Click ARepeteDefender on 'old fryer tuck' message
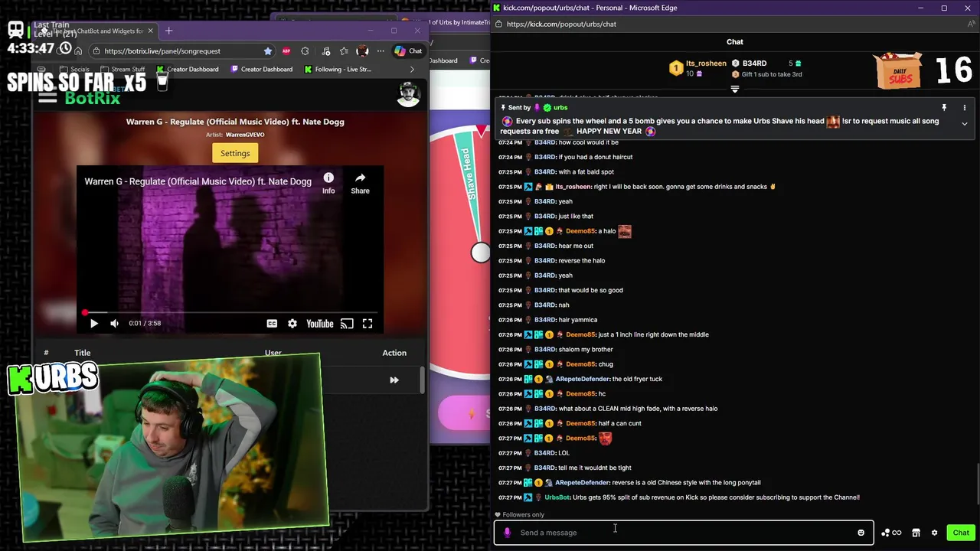This screenshot has height=551, width=980. [582, 379]
